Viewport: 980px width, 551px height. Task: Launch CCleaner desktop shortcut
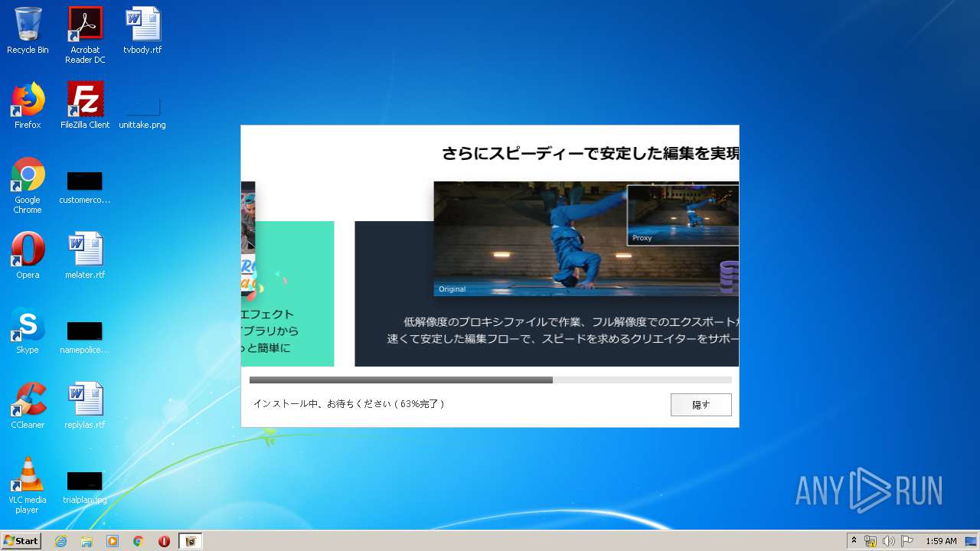(x=28, y=406)
